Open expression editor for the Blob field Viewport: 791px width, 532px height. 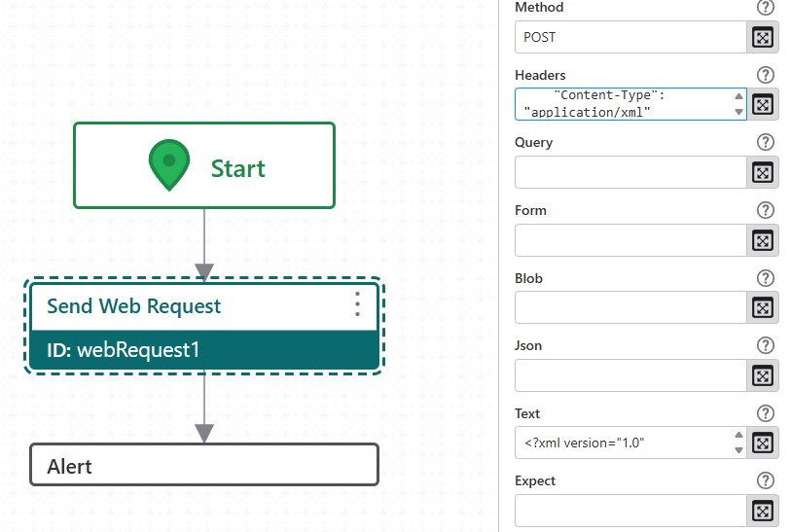(x=762, y=308)
